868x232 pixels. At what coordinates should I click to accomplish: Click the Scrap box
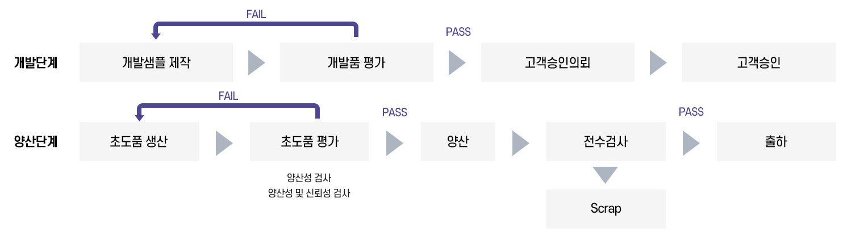click(x=606, y=209)
